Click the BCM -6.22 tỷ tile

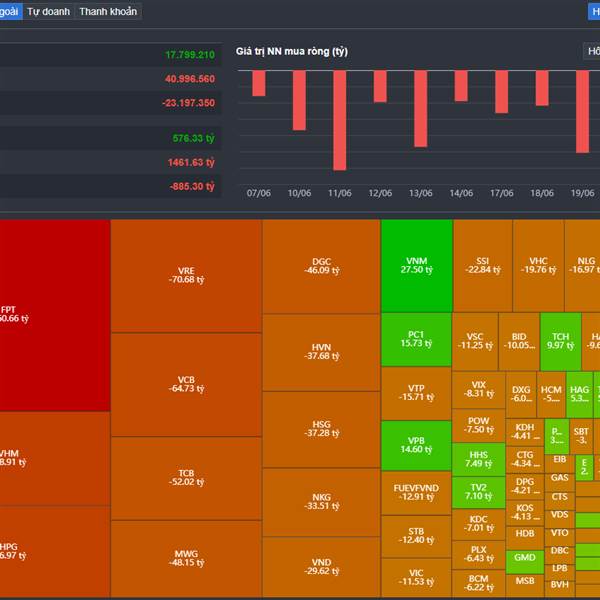[x=479, y=583]
